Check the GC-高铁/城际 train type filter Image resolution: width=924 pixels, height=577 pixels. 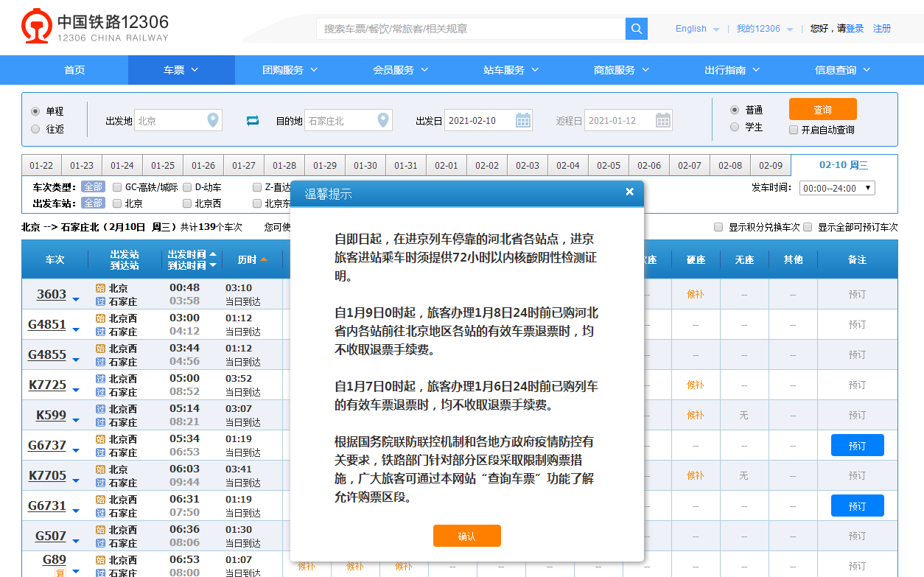point(117,187)
